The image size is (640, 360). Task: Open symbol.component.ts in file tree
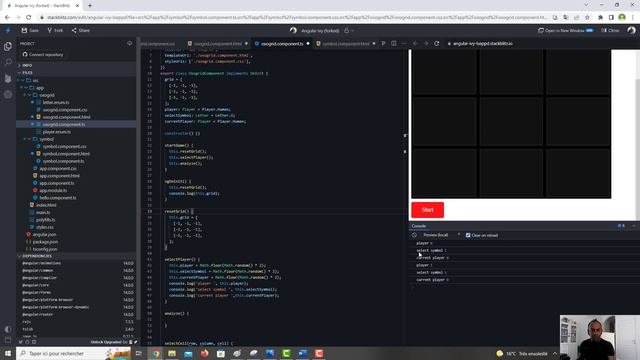(63, 161)
